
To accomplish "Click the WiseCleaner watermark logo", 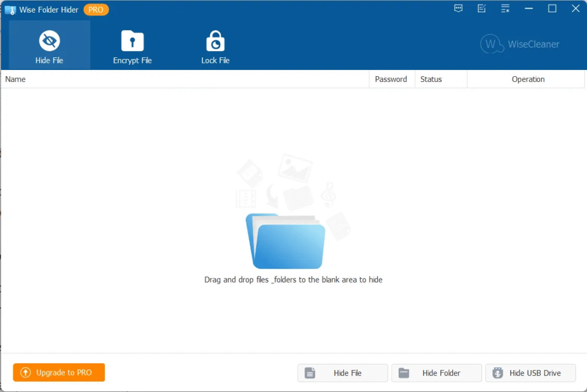I will coord(491,44).
